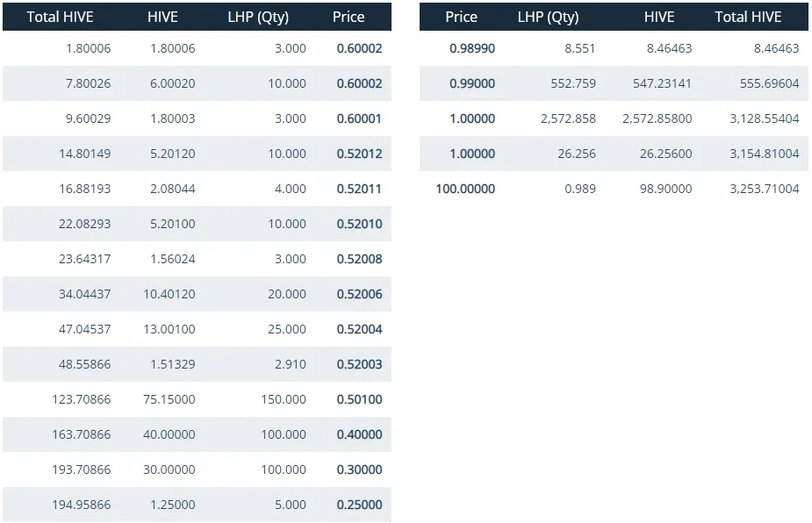Screen dimensions: 812x523
Task: Select HIVE amount 547.23141
Action: tap(662, 83)
